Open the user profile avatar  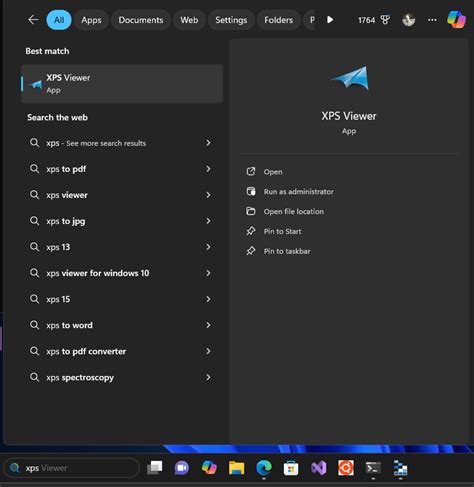point(409,20)
